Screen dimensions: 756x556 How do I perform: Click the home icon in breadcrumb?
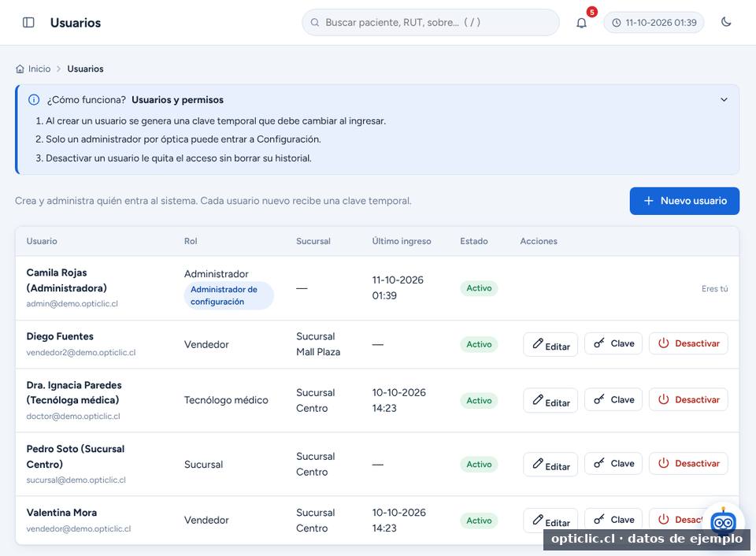(x=20, y=69)
